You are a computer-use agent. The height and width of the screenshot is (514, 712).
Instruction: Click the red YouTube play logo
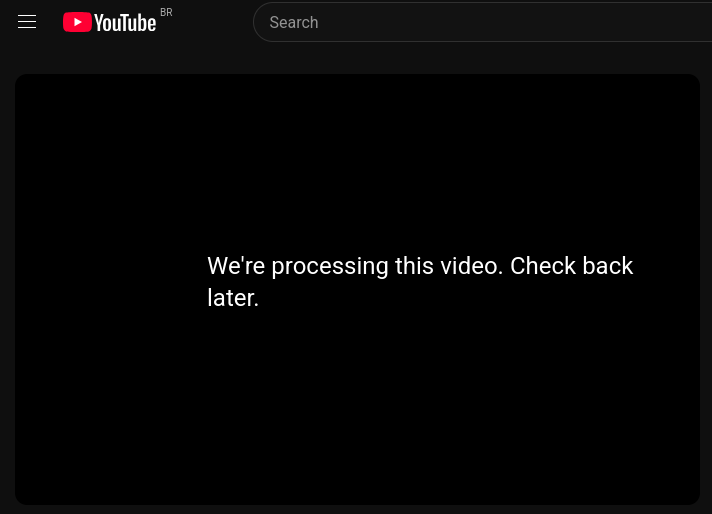click(x=77, y=22)
